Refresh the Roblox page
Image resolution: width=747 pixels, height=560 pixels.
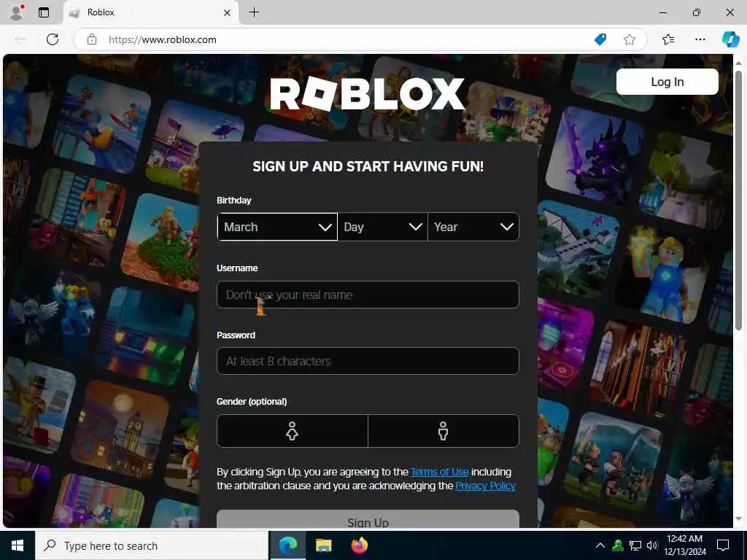tap(53, 39)
